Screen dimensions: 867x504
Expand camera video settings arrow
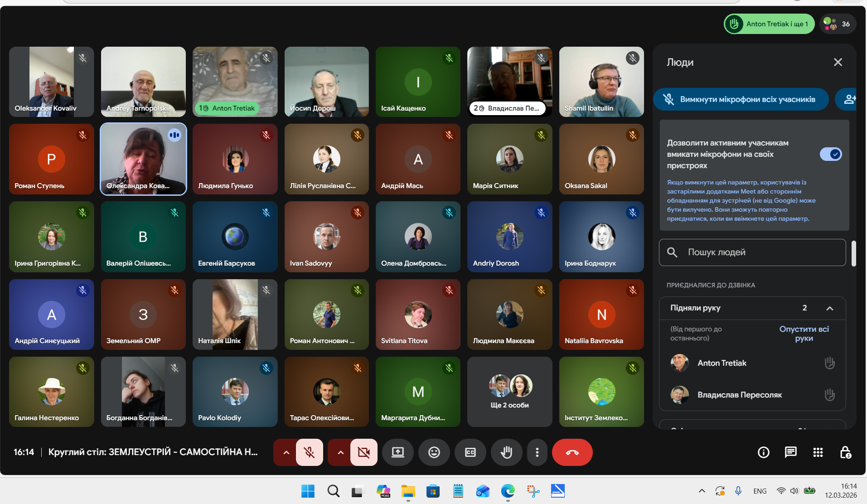pyautogui.click(x=340, y=452)
